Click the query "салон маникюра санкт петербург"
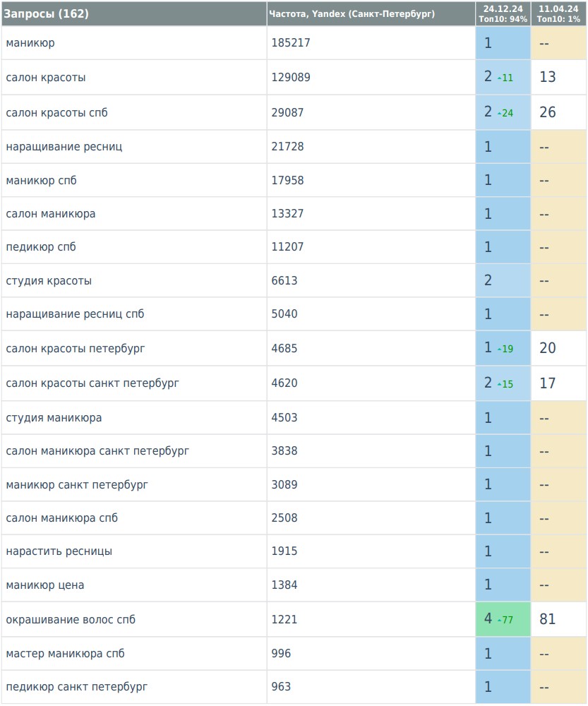Viewport: 588px width, 706px height. point(97,451)
